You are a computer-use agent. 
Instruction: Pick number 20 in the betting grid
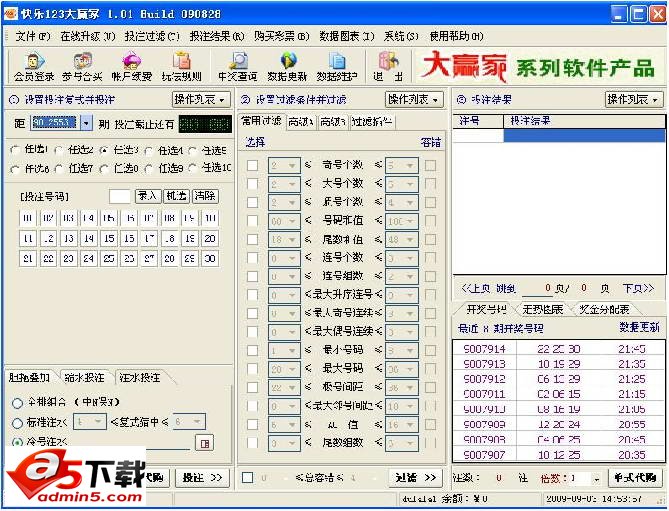(210, 238)
